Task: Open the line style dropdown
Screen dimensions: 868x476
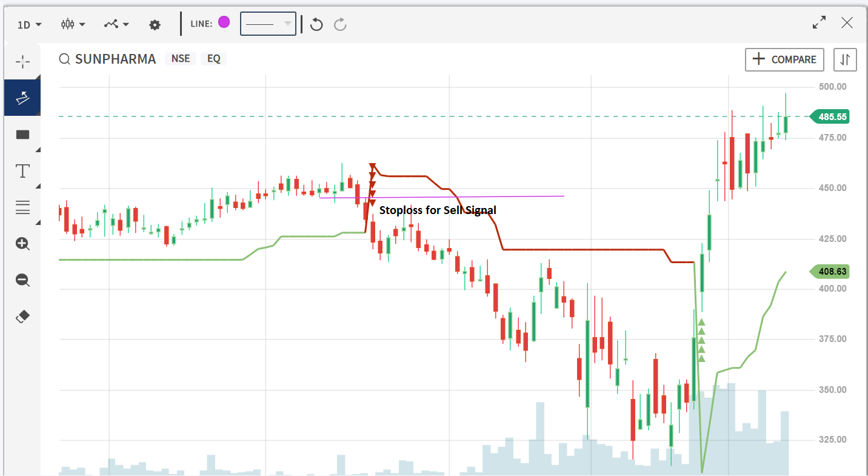Action: (x=268, y=24)
